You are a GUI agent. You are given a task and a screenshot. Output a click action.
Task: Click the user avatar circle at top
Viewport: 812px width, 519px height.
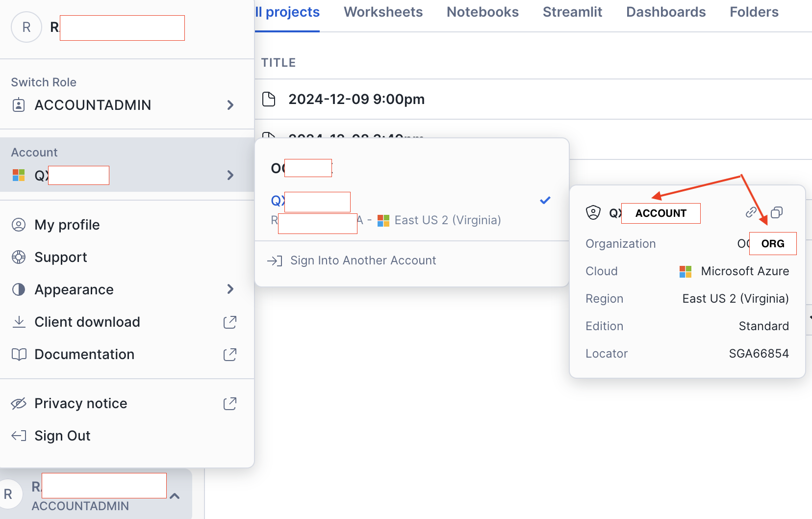(26, 27)
